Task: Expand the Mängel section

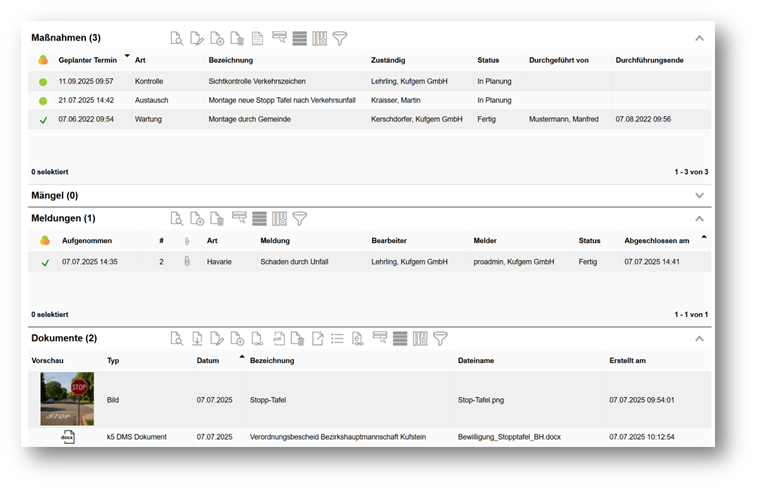Action: point(699,196)
